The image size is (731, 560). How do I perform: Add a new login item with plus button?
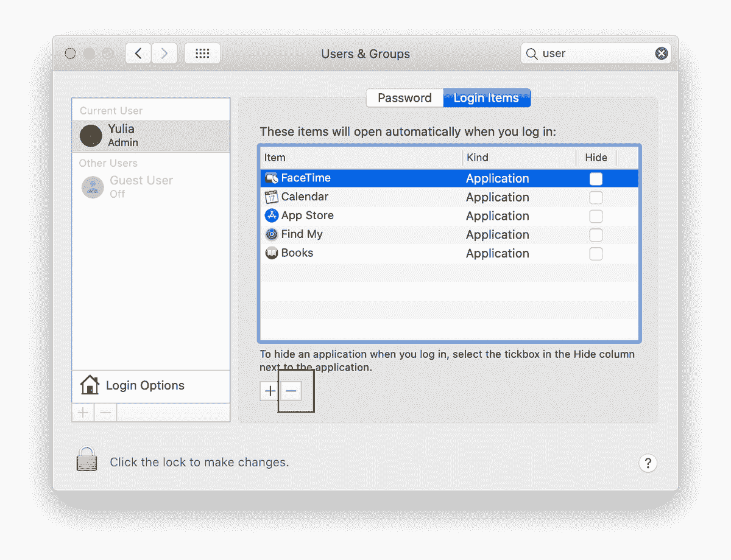click(269, 391)
